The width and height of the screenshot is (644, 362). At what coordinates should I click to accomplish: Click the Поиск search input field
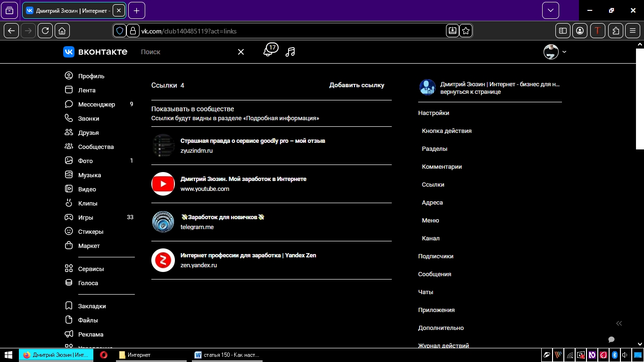(186, 52)
